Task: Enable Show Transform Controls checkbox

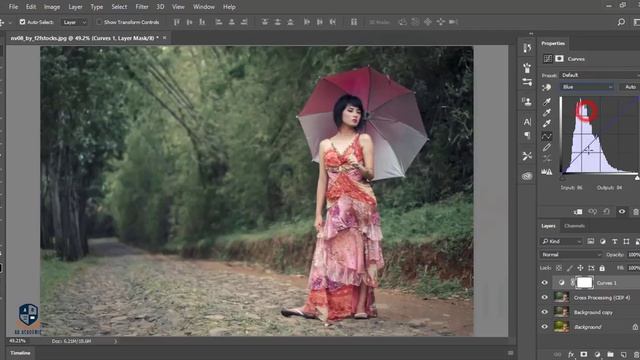Action: coord(98,22)
